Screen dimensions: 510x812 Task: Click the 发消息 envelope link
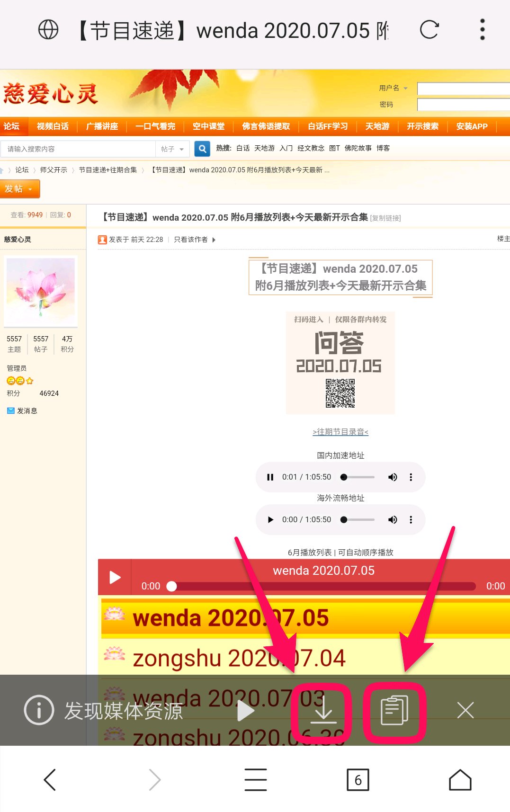pos(22,411)
